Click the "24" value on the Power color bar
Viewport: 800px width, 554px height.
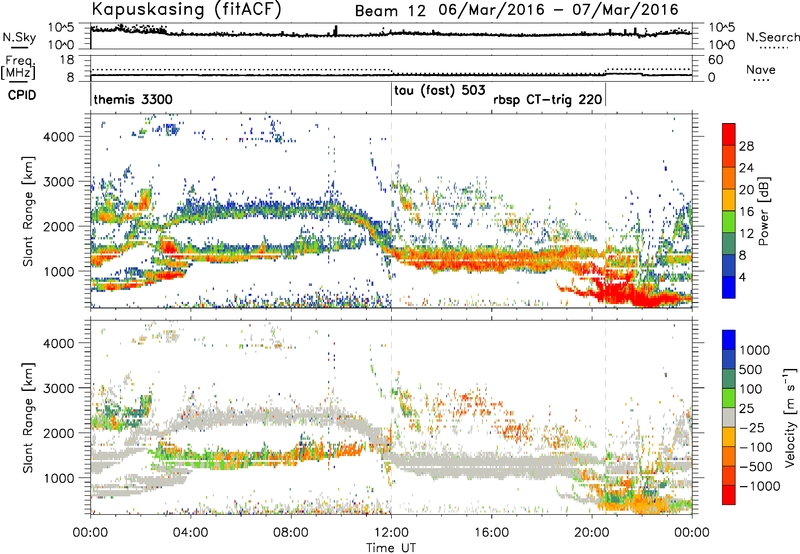746,168
